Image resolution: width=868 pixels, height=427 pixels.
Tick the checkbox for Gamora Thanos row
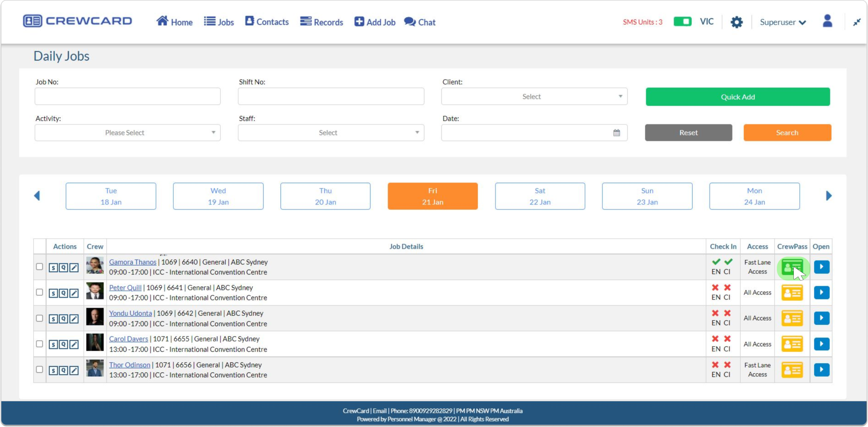point(40,267)
